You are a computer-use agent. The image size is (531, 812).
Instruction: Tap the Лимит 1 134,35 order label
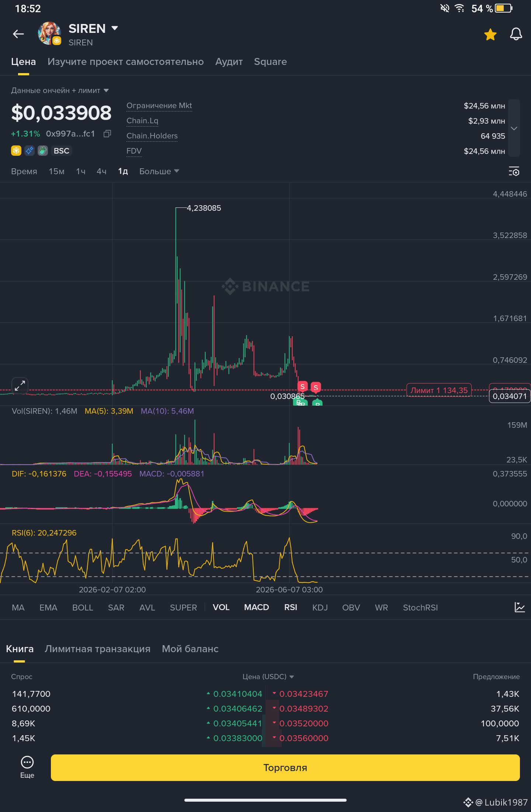pyautogui.click(x=439, y=390)
